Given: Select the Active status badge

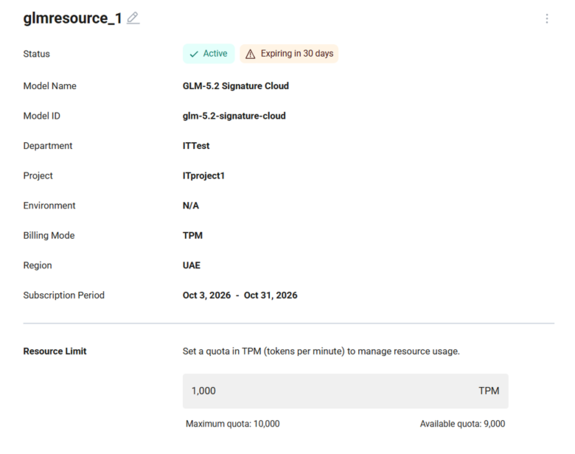Looking at the screenshot, I should click(209, 54).
